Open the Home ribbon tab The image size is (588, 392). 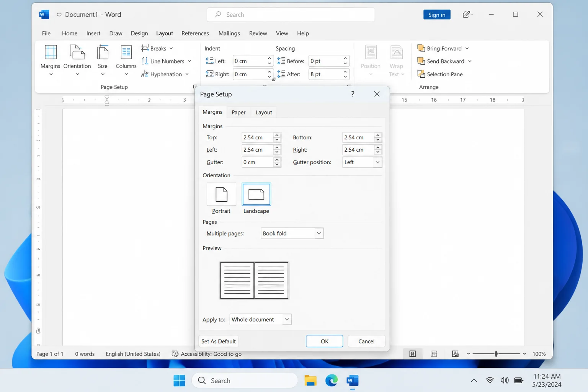click(70, 33)
